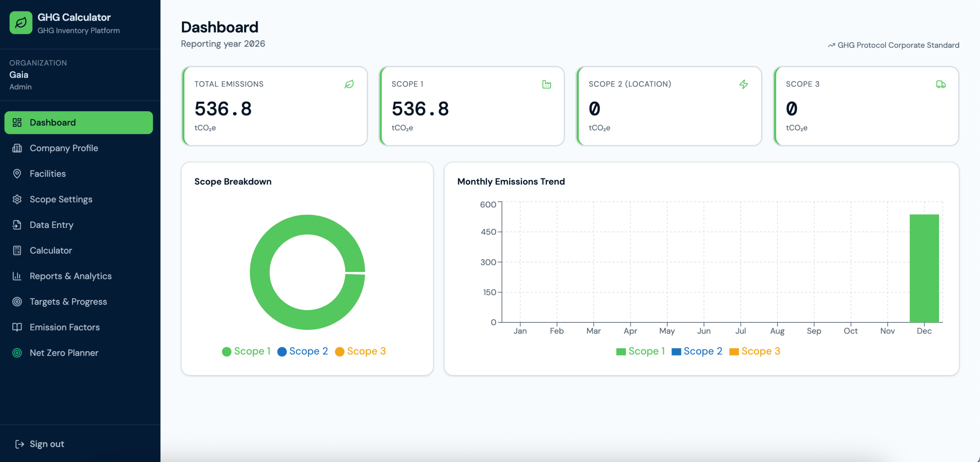The height and width of the screenshot is (462, 980).
Task: Click the leaf icon on Total Emissions card
Action: (x=349, y=84)
